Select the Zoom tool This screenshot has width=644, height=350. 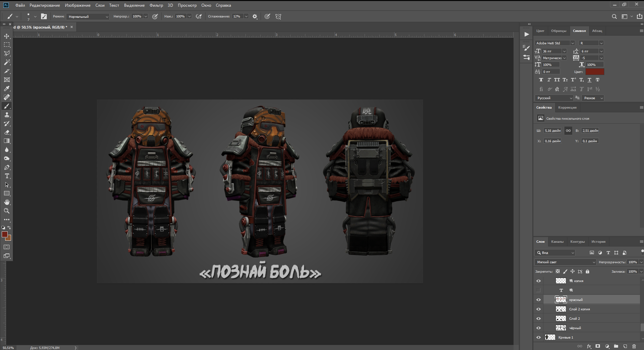tap(7, 211)
